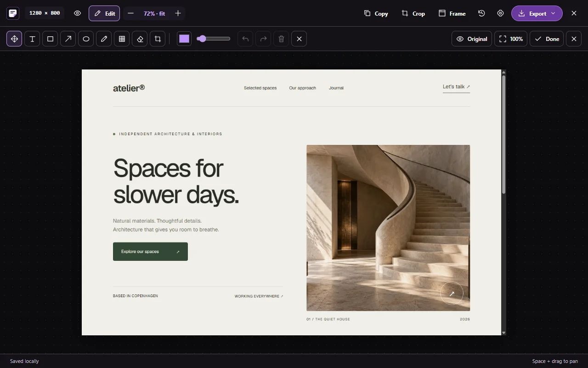This screenshot has height=368, width=588.
Task: Click the 1280 × 800 dimensions label
Action: click(45, 13)
